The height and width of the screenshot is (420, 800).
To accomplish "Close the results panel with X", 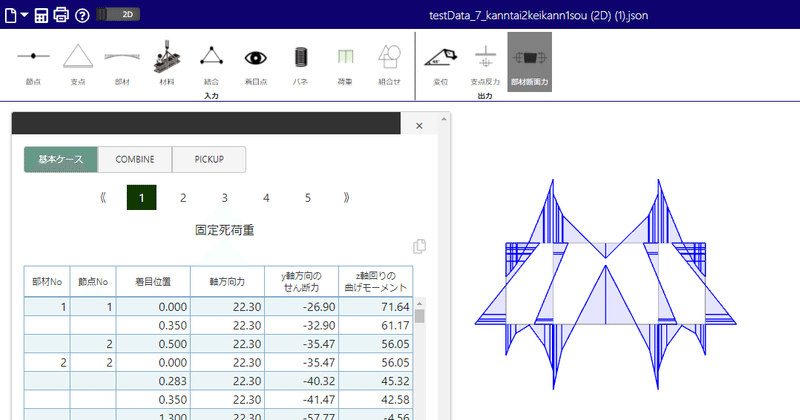I will coord(419,126).
